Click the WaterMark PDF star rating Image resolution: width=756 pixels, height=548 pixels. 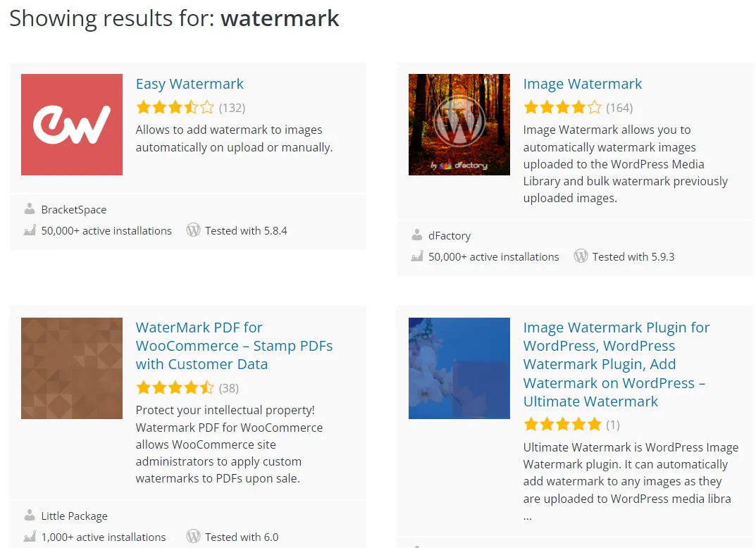coord(175,387)
